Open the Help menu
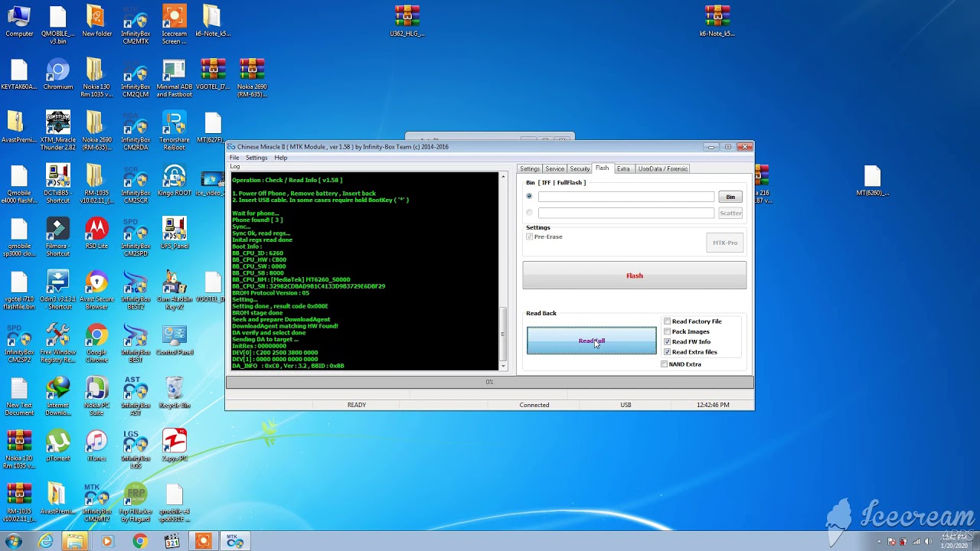The width and height of the screenshot is (980, 551). [281, 158]
